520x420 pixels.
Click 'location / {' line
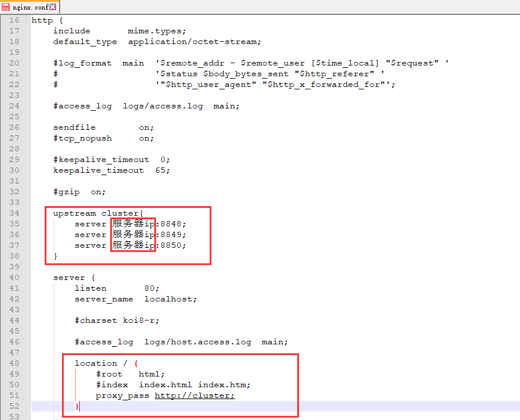pyautogui.click(x=106, y=363)
